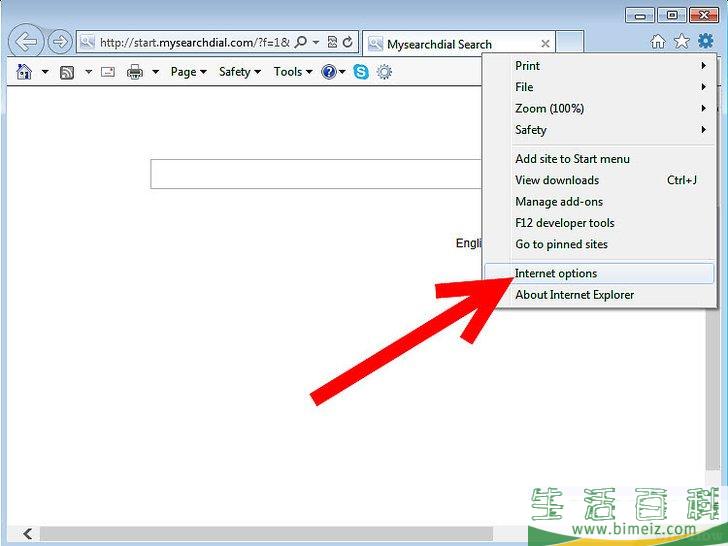Select View downloads

pyautogui.click(x=599, y=180)
